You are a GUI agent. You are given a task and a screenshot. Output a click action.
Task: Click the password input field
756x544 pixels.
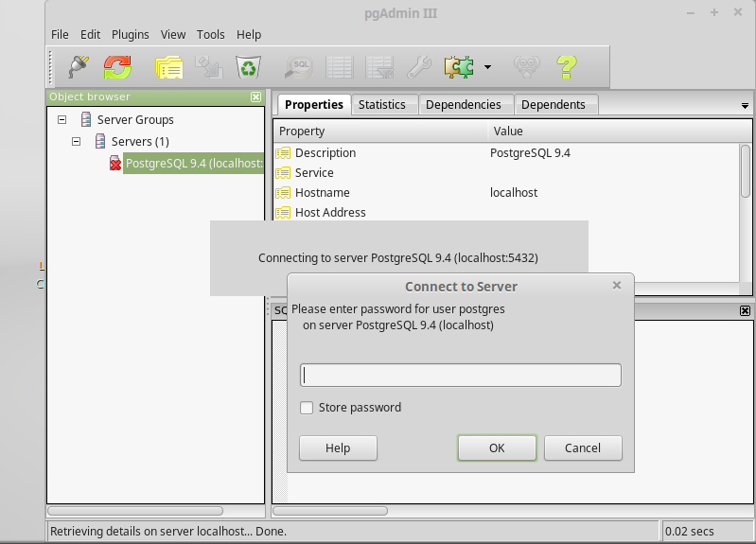pos(460,376)
